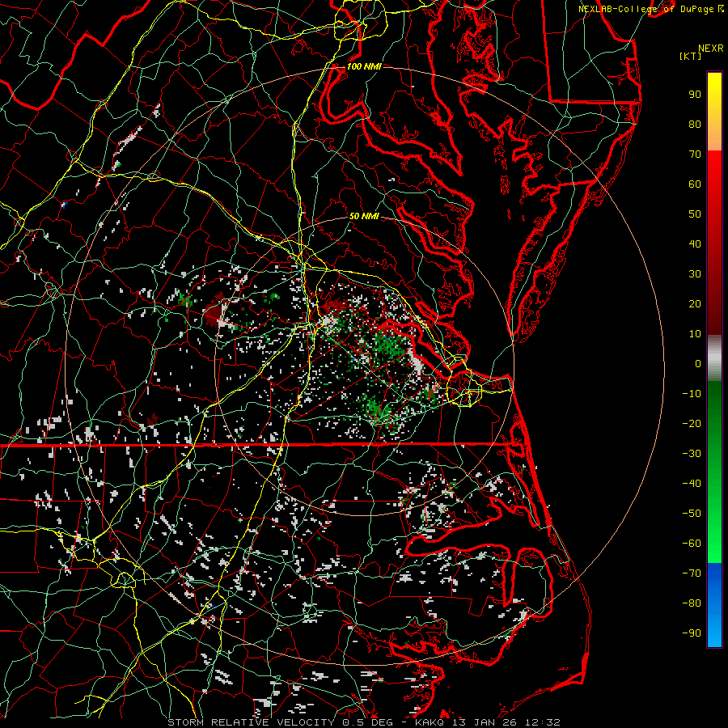The width and height of the screenshot is (728, 728).
Task: Click the -70 value on the color scale
Action: (692, 574)
